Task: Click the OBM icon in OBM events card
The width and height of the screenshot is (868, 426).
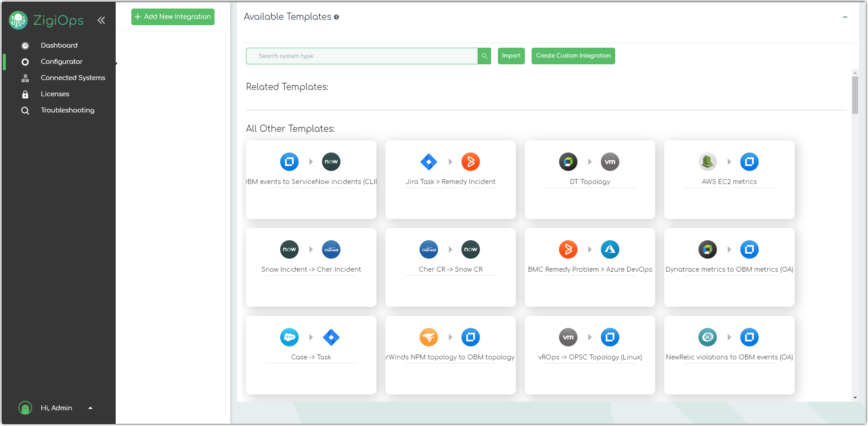Action: (289, 162)
